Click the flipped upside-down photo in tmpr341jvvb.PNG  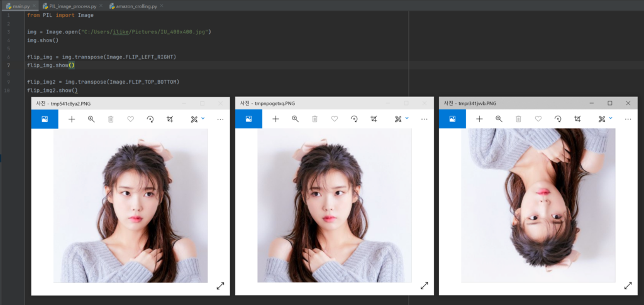click(538, 206)
